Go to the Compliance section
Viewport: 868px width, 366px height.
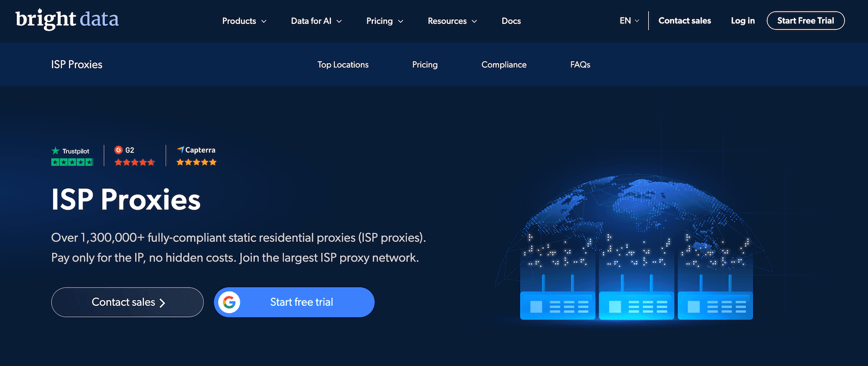[504, 65]
